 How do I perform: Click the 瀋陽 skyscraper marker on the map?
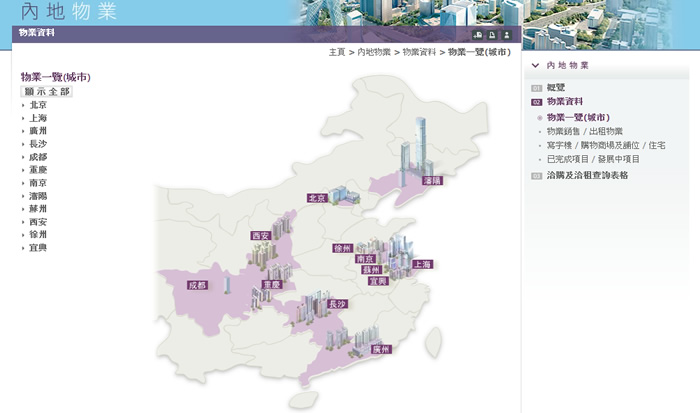tap(433, 181)
